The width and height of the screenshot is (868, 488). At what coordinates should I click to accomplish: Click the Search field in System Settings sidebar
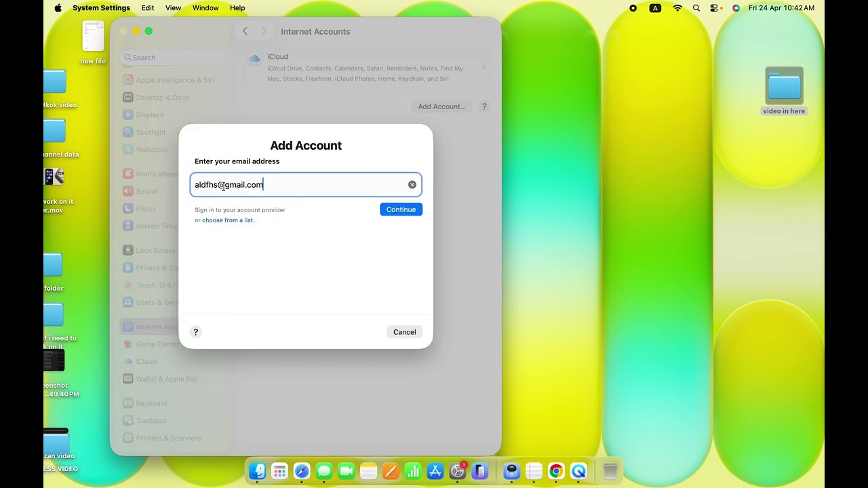pos(174,58)
